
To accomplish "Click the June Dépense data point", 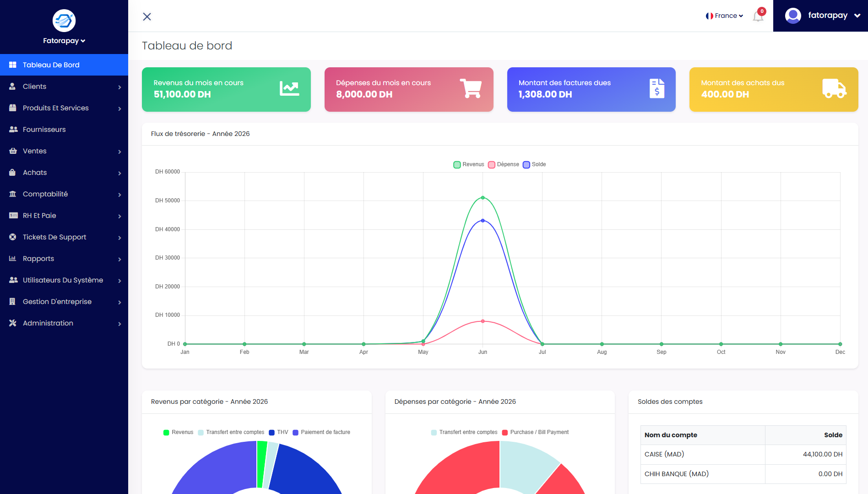I will coord(483,321).
